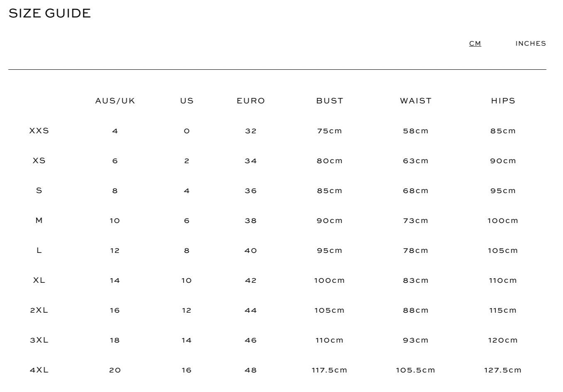
Task: Select the 2XL size row label
Action: [39, 310]
